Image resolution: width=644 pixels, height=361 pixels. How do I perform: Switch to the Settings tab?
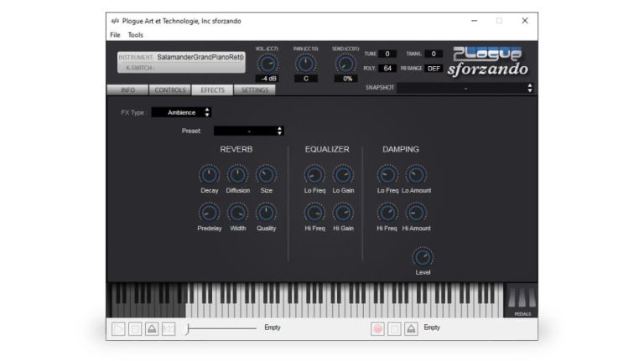pyautogui.click(x=255, y=90)
